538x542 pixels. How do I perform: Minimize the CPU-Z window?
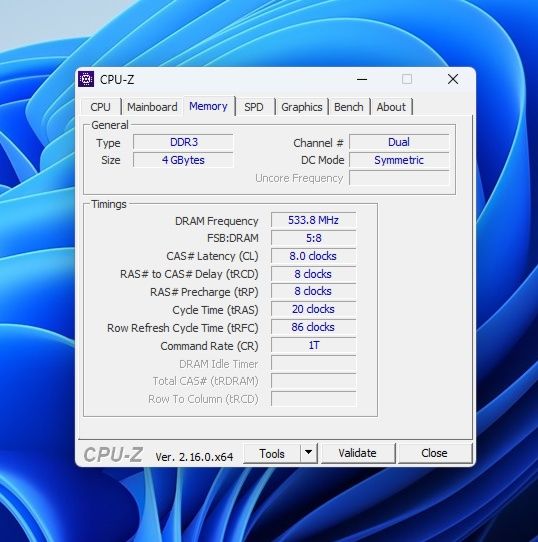coord(362,79)
